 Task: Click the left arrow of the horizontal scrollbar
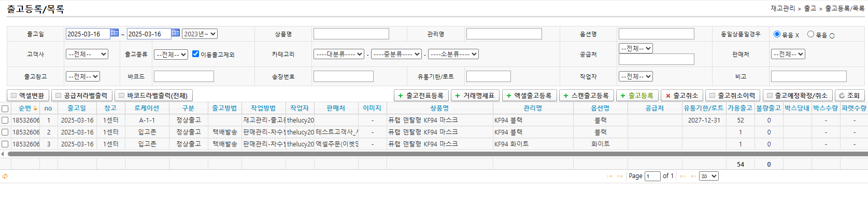3,154
